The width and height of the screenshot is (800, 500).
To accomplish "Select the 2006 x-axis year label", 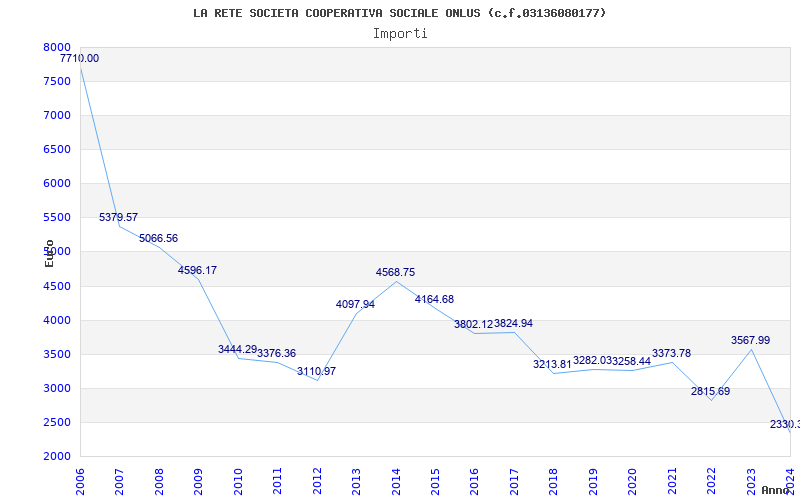I will 80,481.
